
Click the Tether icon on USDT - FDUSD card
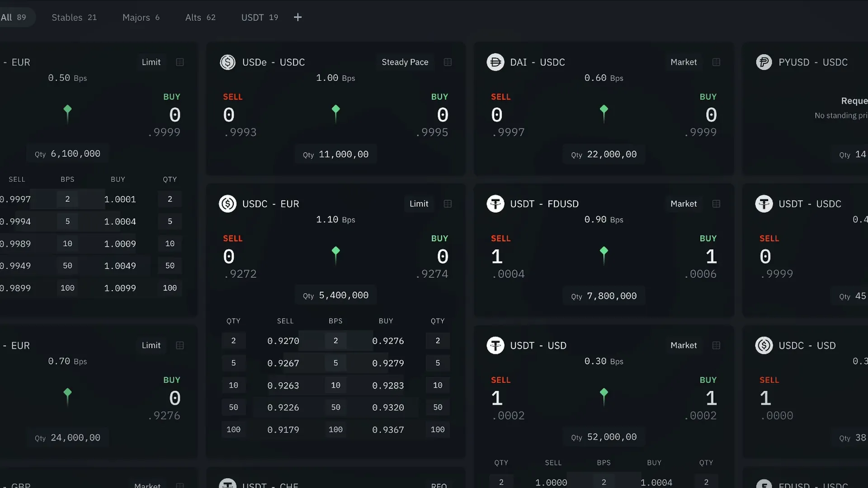(x=495, y=204)
